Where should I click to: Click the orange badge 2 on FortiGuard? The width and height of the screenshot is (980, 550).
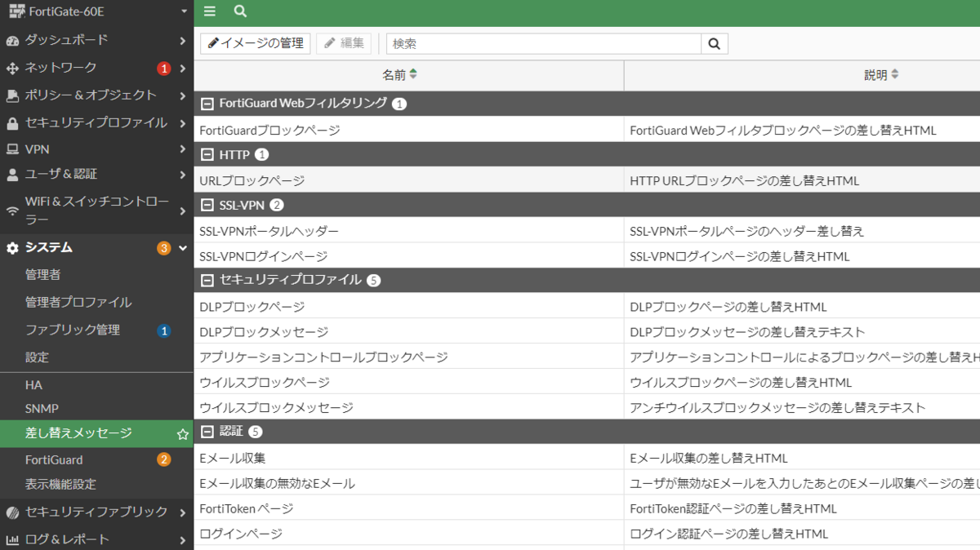click(x=164, y=459)
